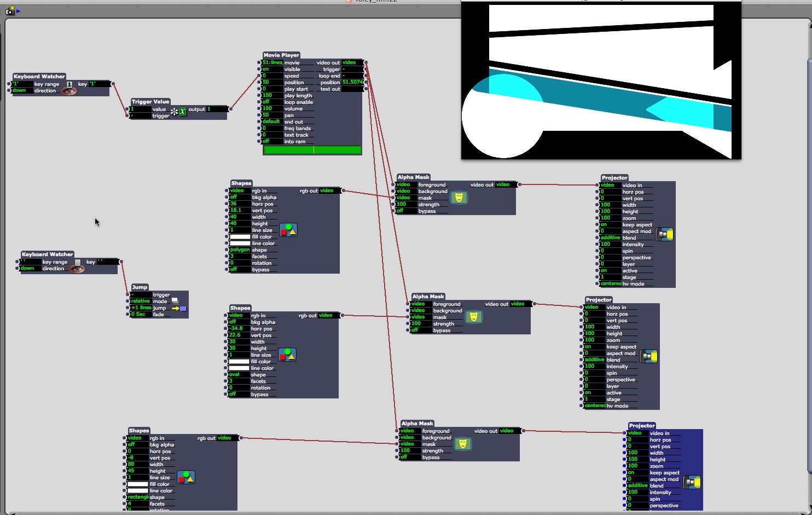Screen dimensions: 812x515
Task: Toggle Movie Player into ram 'off' value
Action: point(272,142)
